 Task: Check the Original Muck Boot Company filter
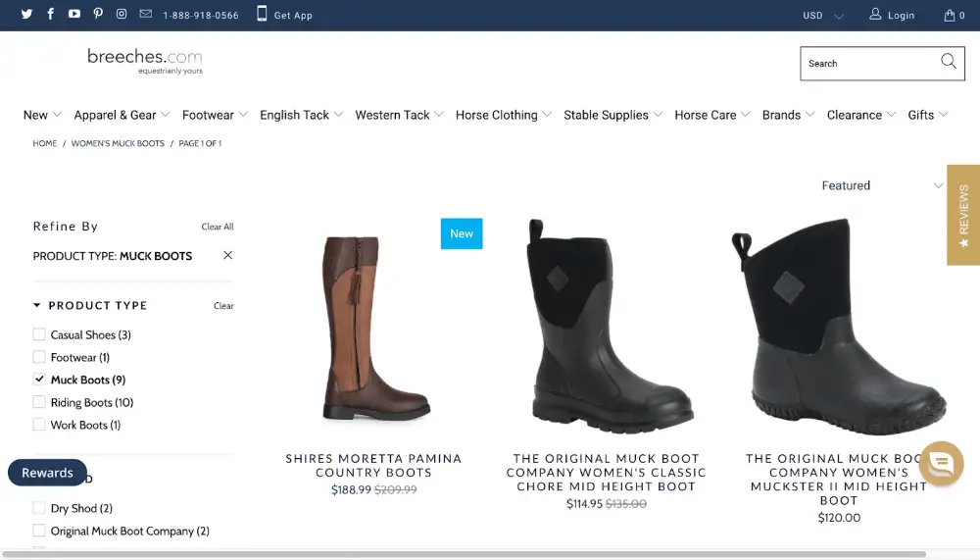(x=39, y=531)
